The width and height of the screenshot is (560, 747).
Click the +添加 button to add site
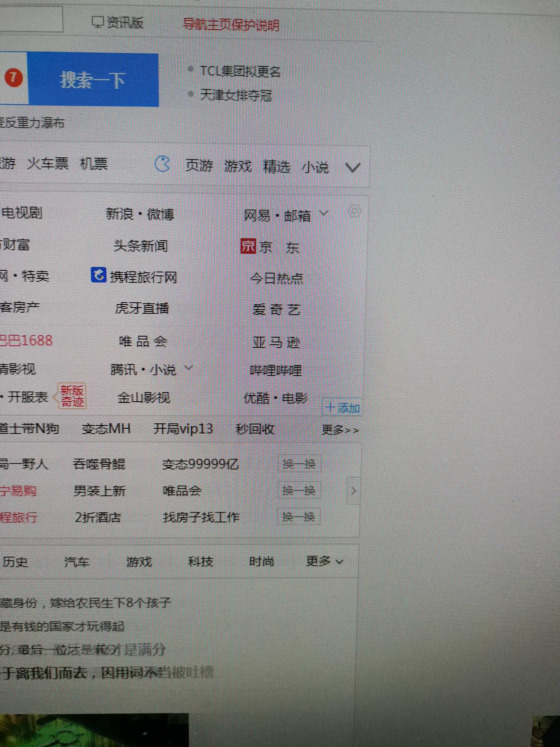click(x=342, y=408)
